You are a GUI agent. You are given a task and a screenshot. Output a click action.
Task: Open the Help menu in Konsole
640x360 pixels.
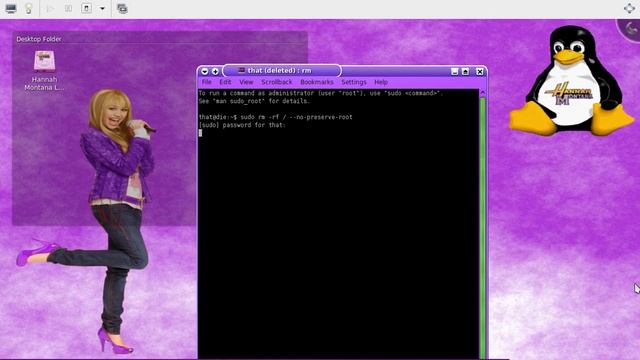point(381,82)
